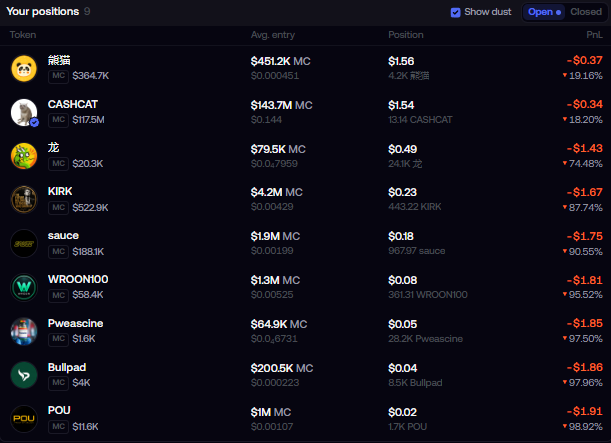Click the Your positions heading

tap(42, 12)
